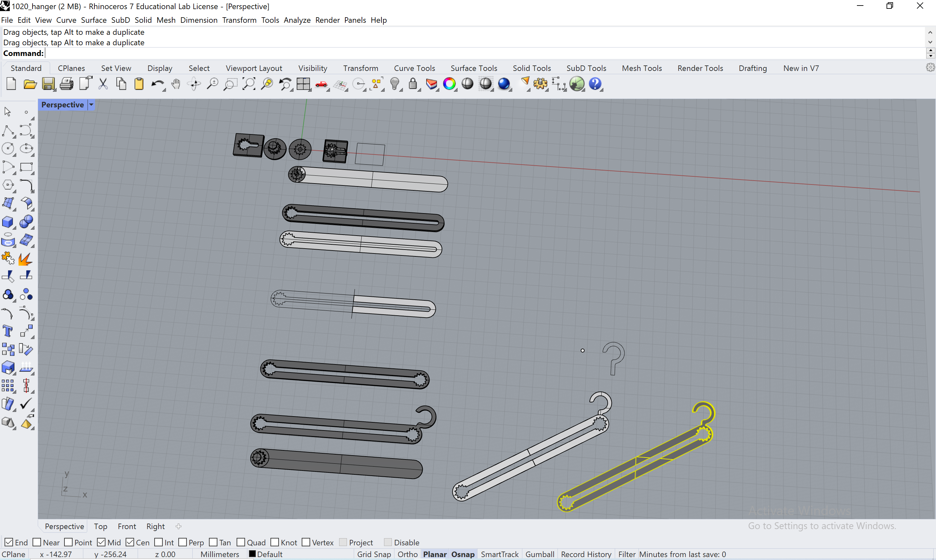Open the File menu
The image size is (936, 560).
click(x=7, y=20)
